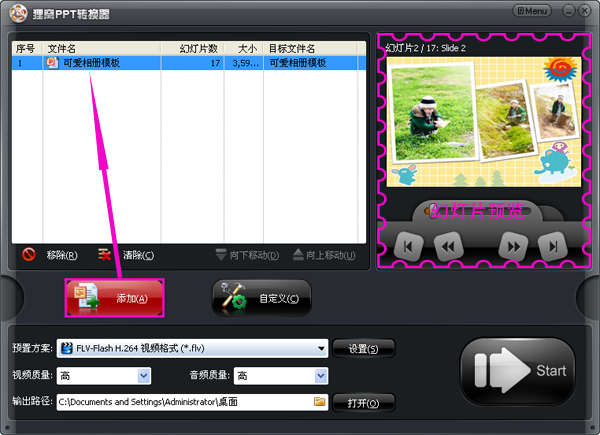Click the size cell showing 3,59...
This screenshot has height=435, width=600.
(245, 63)
